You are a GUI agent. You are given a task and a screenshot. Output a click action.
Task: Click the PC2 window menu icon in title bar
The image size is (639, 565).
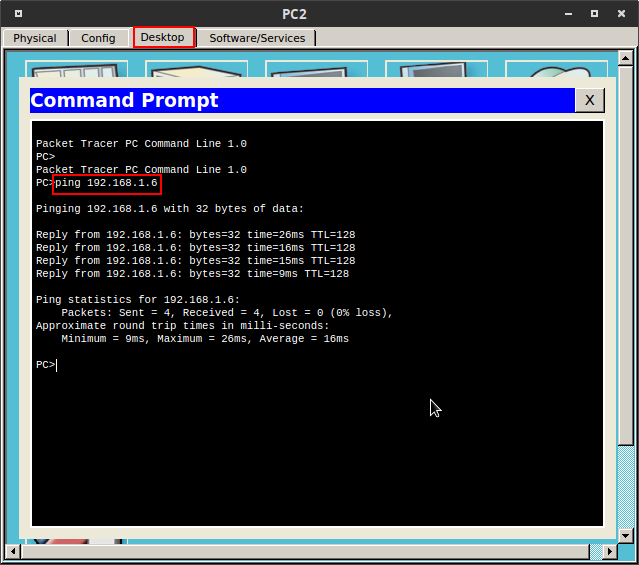(x=18, y=14)
